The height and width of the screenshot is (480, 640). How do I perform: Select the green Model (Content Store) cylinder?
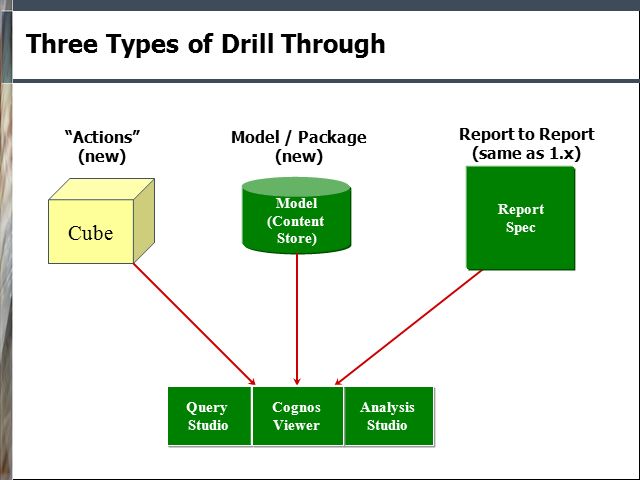click(x=297, y=216)
